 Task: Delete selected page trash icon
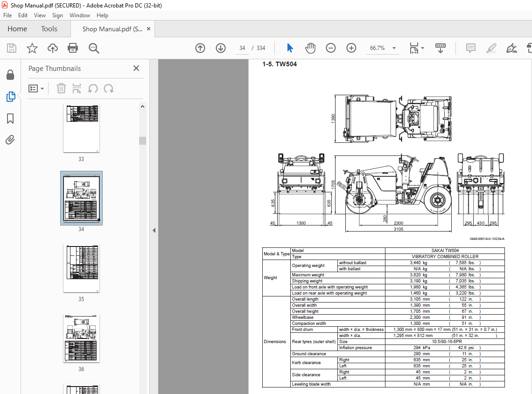pyautogui.click(x=61, y=89)
